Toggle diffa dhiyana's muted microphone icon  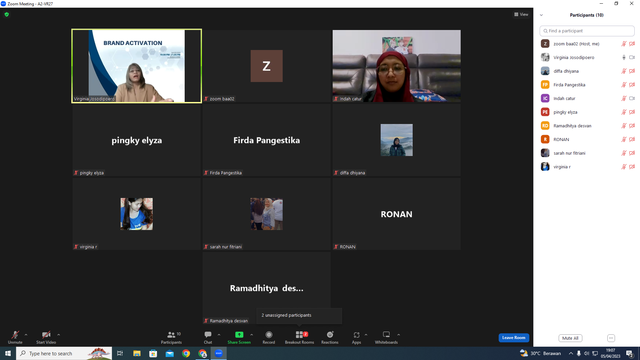[x=624, y=71]
